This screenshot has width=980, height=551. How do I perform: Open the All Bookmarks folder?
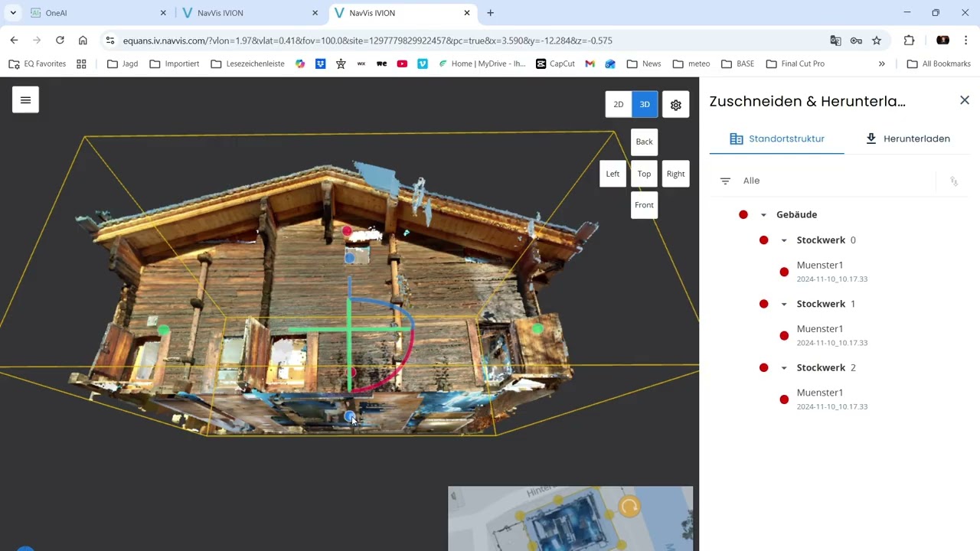click(939, 64)
